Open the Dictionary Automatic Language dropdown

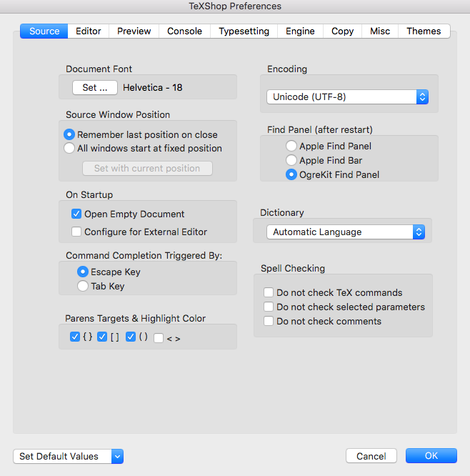(x=346, y=232)
